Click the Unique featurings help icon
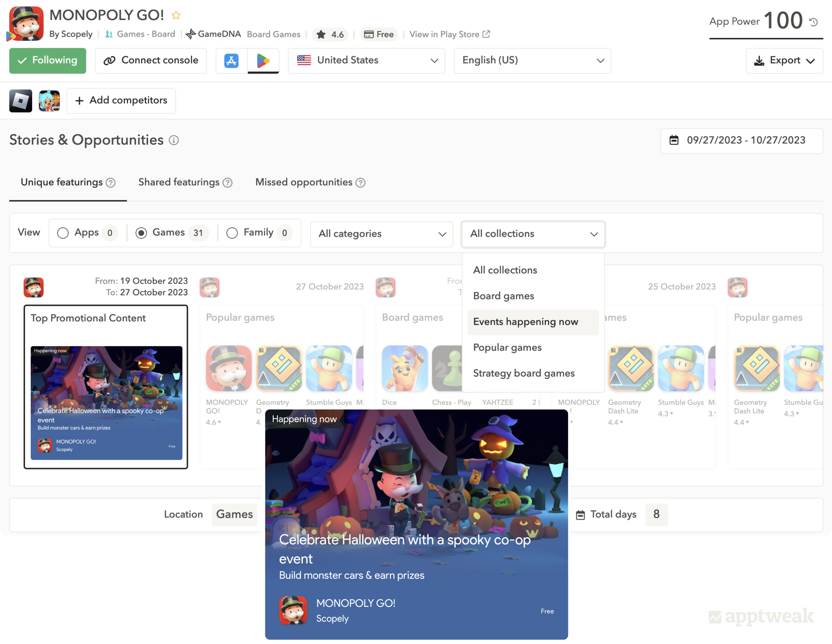Viewport: 832px width, 644px height. [111, 183]
